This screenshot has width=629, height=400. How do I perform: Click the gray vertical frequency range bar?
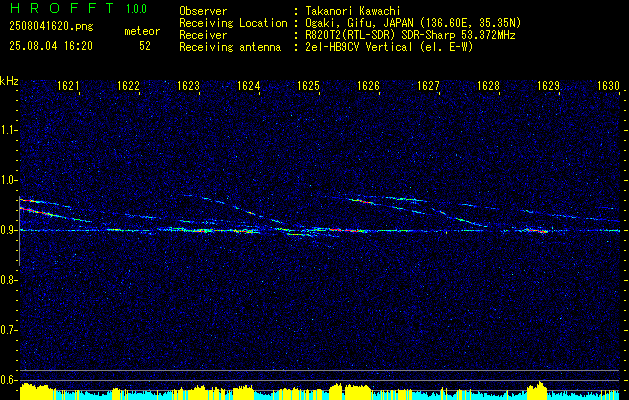(20, 231)
